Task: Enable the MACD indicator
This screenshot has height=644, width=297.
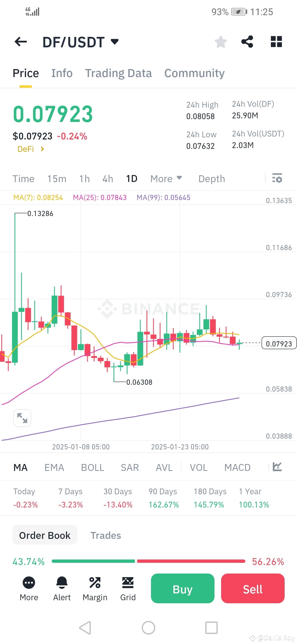Action: tap(237, 467)
